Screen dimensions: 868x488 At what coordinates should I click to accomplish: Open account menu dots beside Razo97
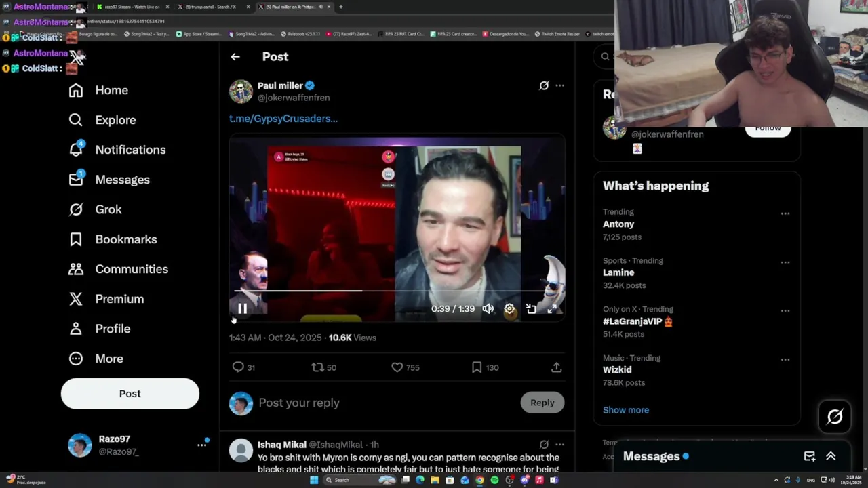[201, 445]
